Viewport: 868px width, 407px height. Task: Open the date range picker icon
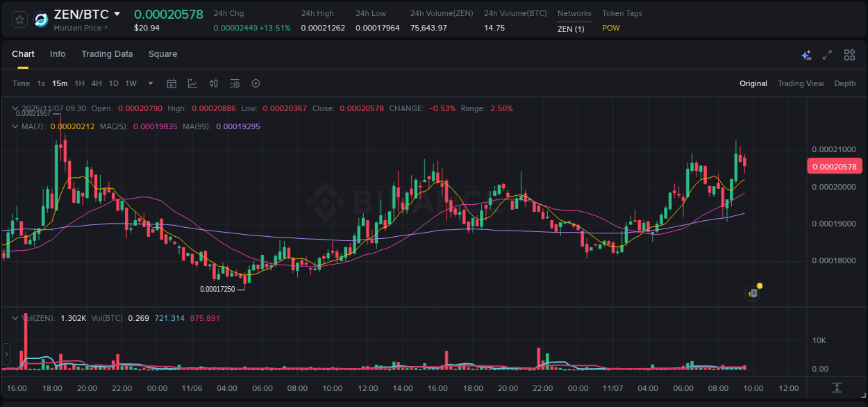pyautogui.click(x=172, y=83)
